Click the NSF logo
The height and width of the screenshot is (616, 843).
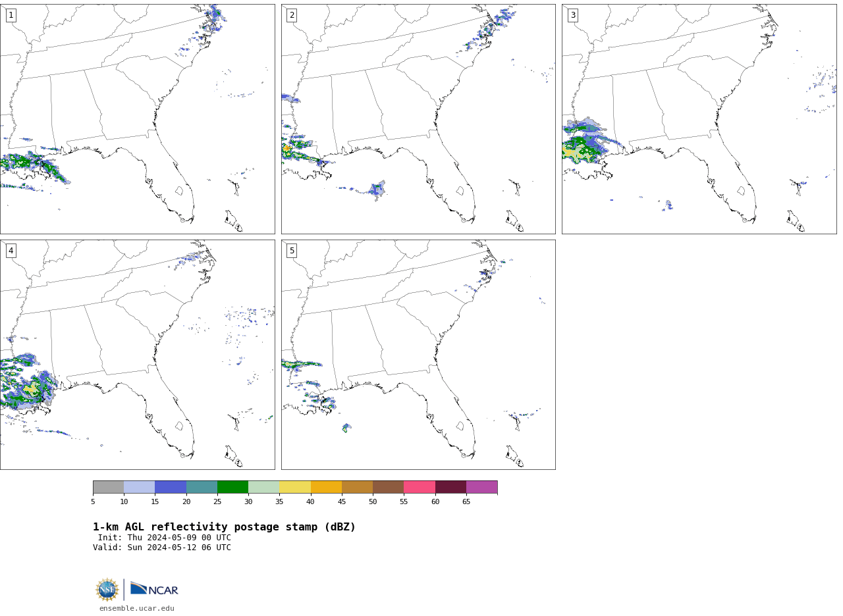click(x=107, y=590)
